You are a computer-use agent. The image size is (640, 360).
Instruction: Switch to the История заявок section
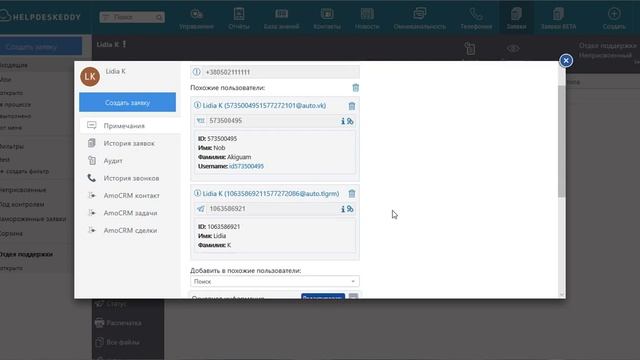click(130, 143)
